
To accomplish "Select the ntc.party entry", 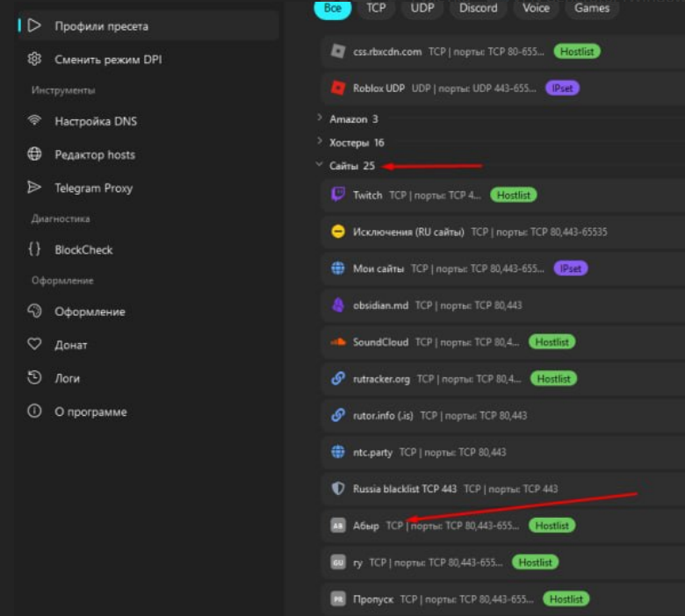I will pos(503,452).
